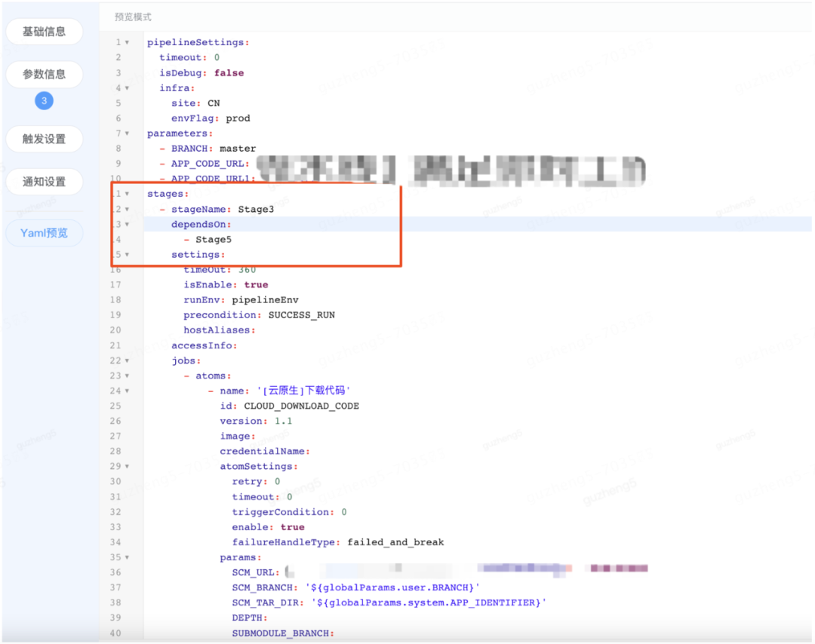
Task: Collapse the atomSettings block on line 29
Action: click(127, 466)
